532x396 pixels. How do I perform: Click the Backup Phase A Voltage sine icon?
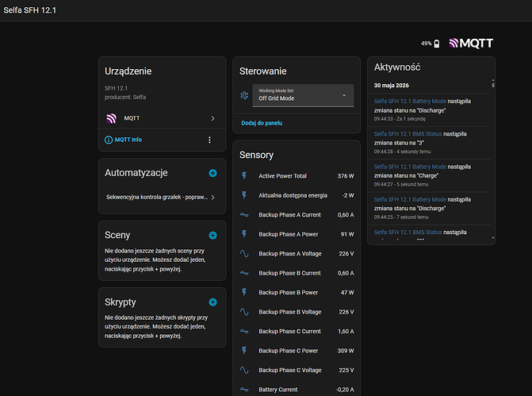coord(244,253)
